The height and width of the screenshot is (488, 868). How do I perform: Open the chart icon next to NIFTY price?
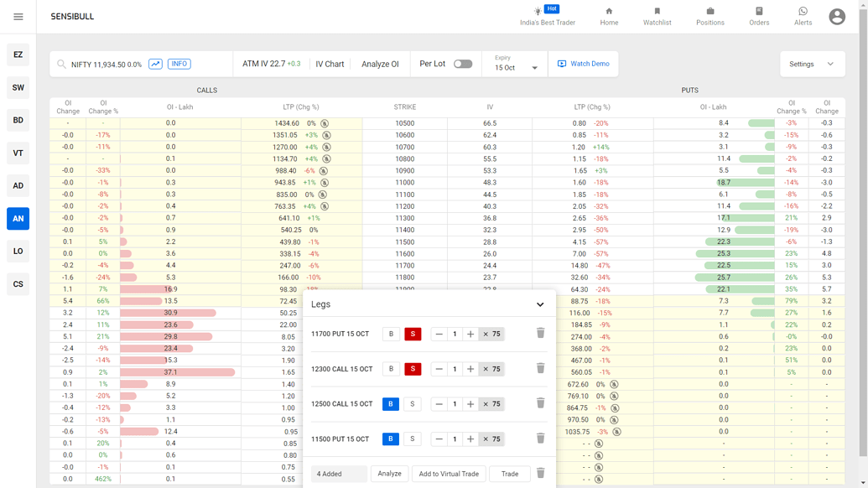[x=154, y=64]
